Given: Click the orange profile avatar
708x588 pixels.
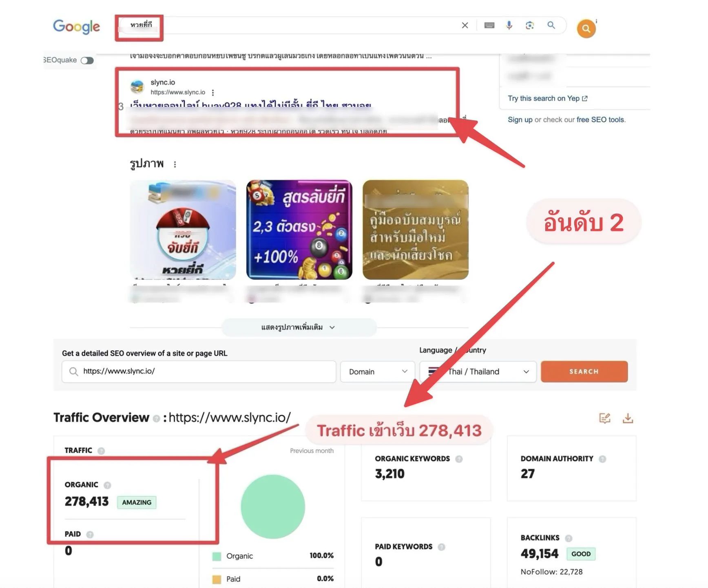Looking at the screenshot, I should [586, 29].
